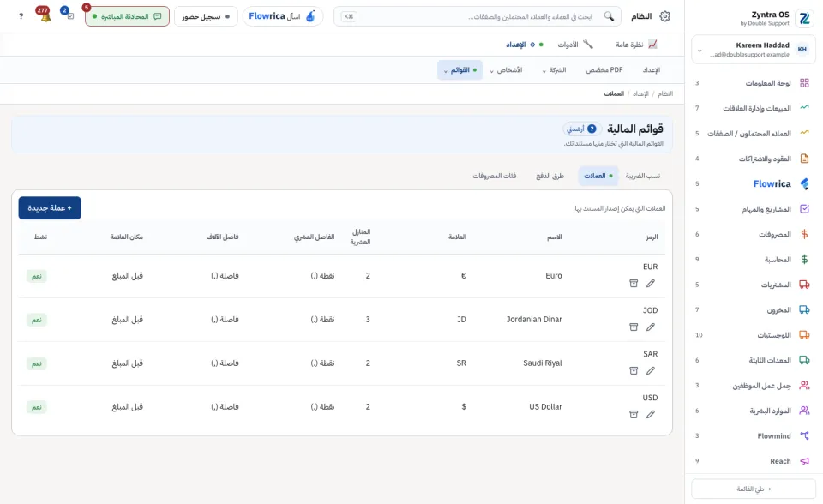Open Flowmind sidebar item

752,435
